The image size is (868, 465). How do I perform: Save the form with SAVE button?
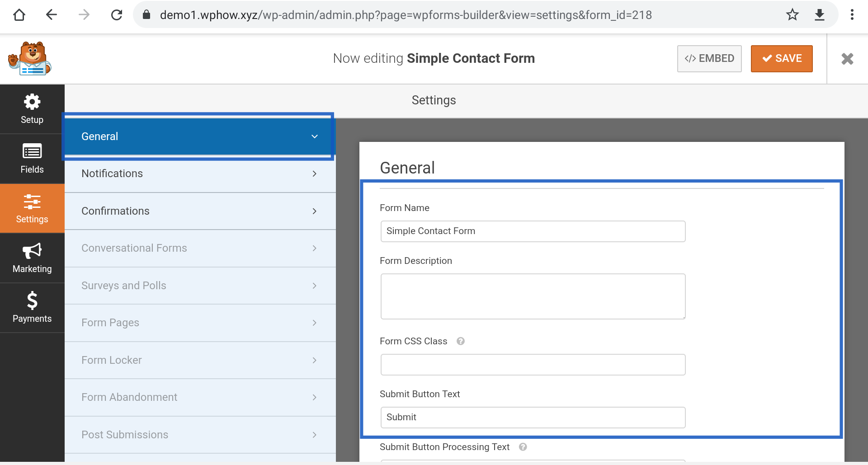pyautogui.click(x=782, y=59)
